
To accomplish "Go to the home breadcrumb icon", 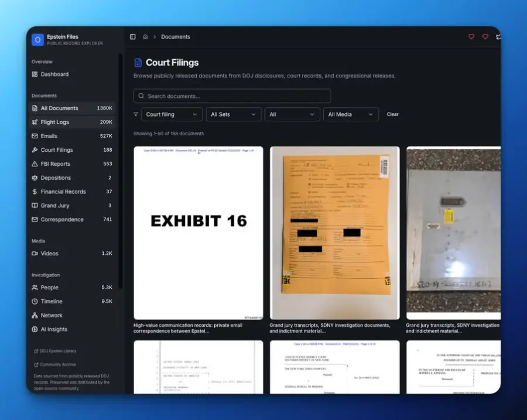I will coord(145,37).
